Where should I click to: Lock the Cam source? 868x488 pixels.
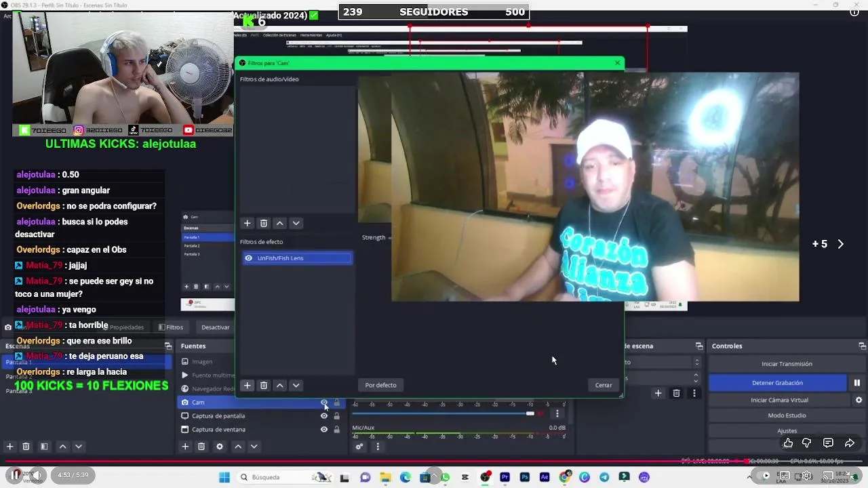coord(336,403)
